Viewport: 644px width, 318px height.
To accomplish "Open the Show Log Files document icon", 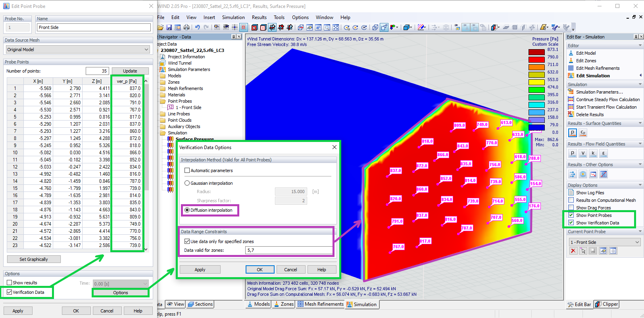I will point(571,193).
